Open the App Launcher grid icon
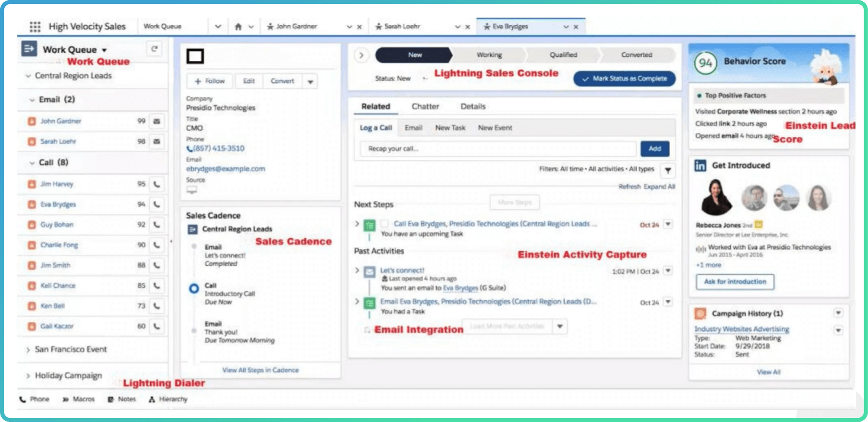Viewport: 868px width, 422px height. coord(35,26)
